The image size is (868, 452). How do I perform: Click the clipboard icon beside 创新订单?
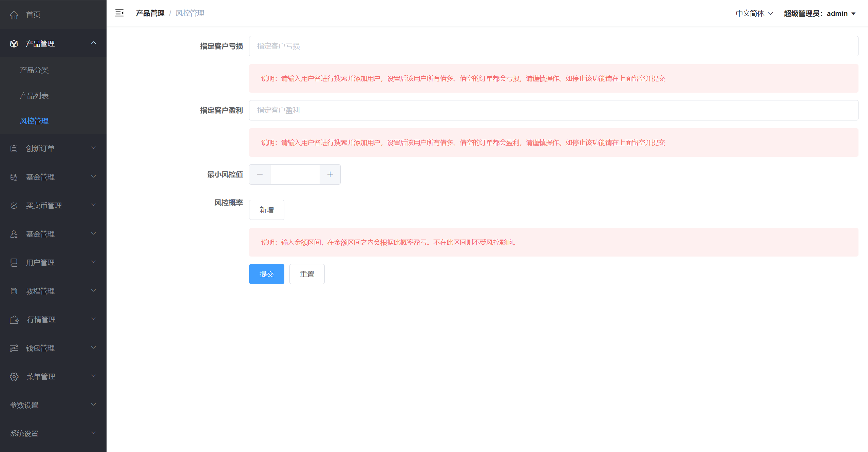point(14,149)
